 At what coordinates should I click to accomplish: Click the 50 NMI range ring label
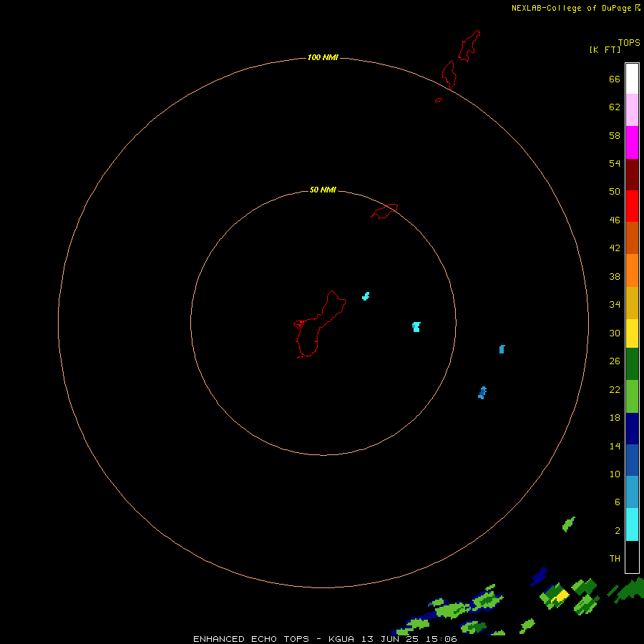click(x=323, y=190)
